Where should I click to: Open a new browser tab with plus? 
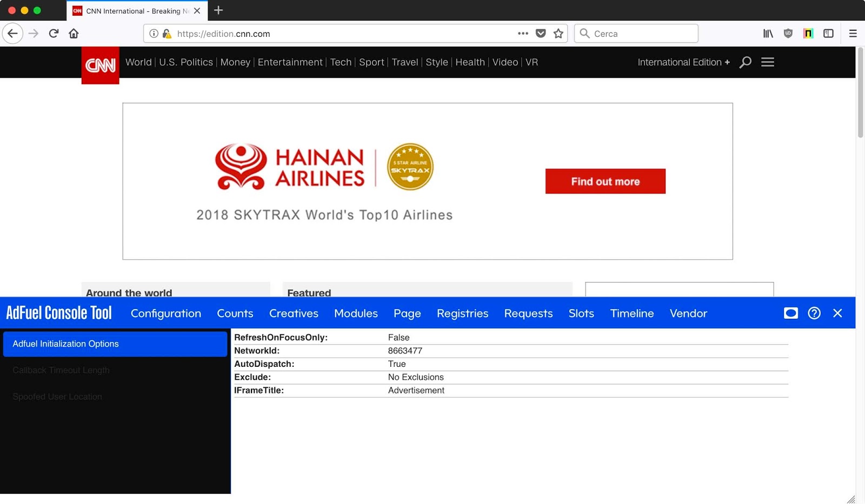tap(218, 10)
